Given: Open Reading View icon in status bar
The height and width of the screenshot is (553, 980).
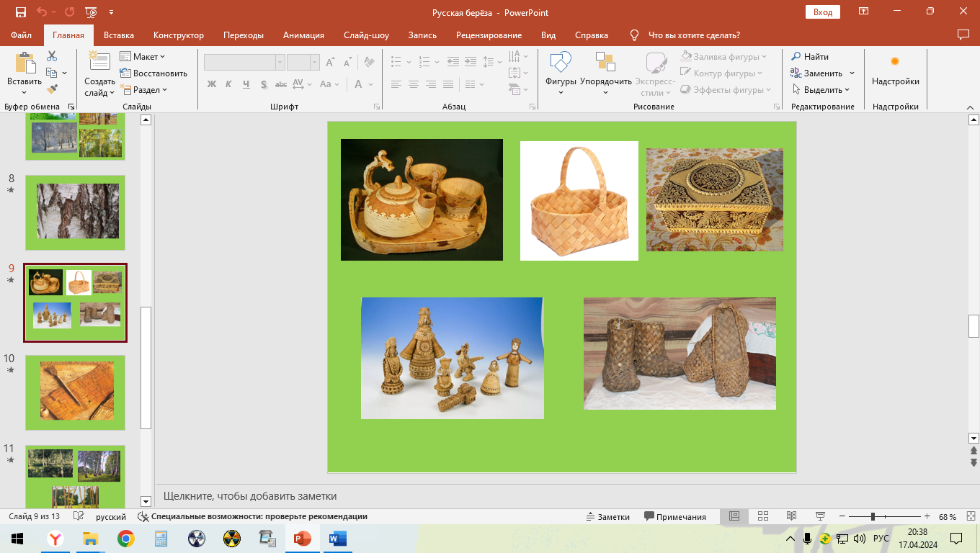Looking at the screenshot, I should point(791,516).
